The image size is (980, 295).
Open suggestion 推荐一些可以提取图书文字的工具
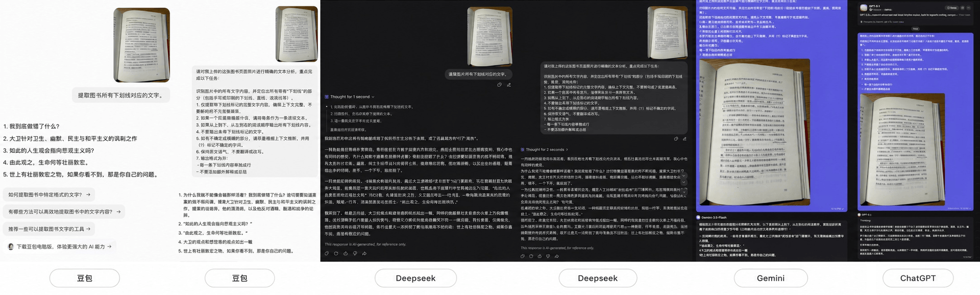49,229
